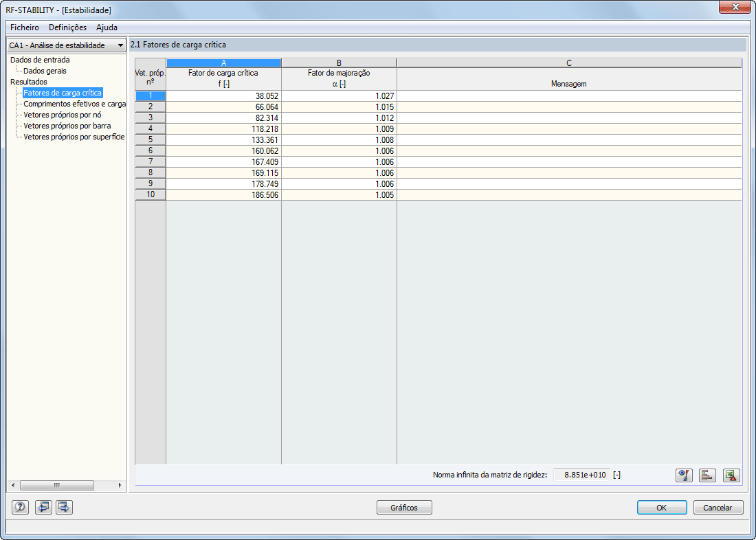This screenshot has height=540, width=756.
Task: Select row header 5
Action: point(151,140)
